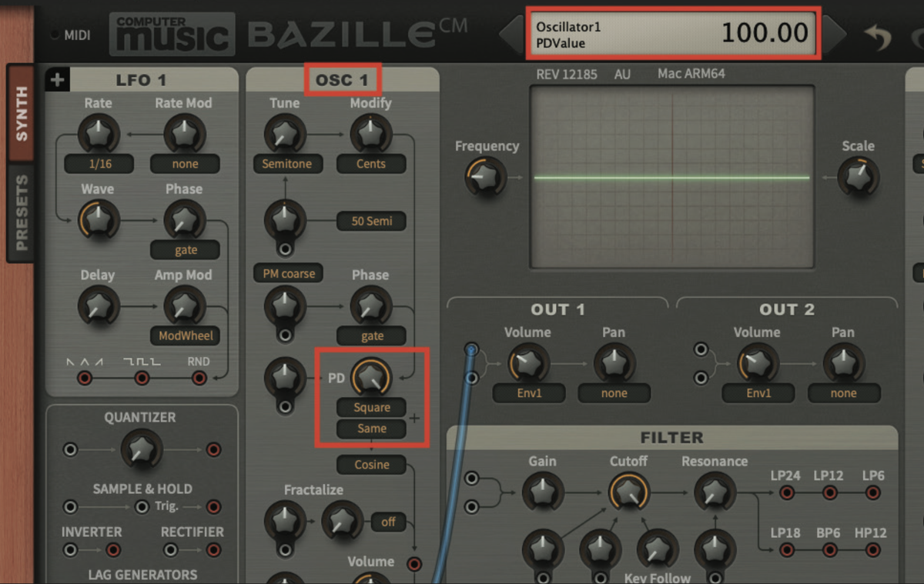Toggle PM coarse mode in OSC 1
This screenshot has width=924, height=584.
tap(287, 272)
